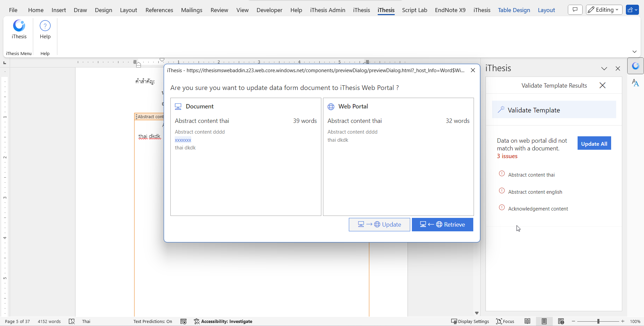This screenshot has width=644, height=326.
Task: Open the Comments pane icon
Action: coord(575,10)
